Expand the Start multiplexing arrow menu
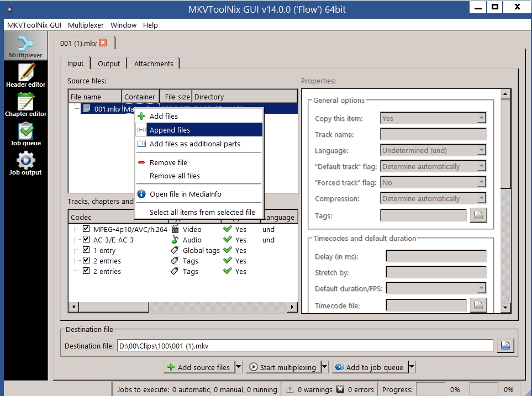This screenshot has width=532, height=396. pyautogui.click(x=325, y=367)
